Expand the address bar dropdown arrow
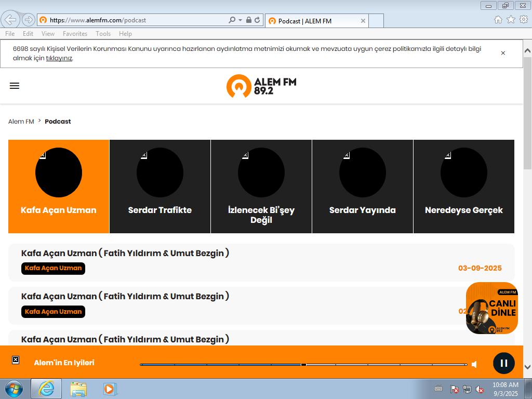 [x=240, y=20]
